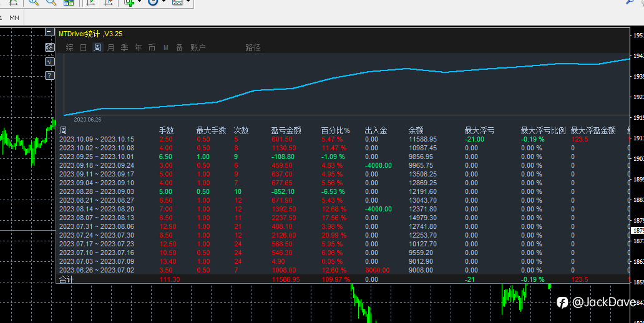Image resolution: width=644 pixels, height=323 pixels.
Task: Switch to the 币 currency tab
Action: coord(152,47)
